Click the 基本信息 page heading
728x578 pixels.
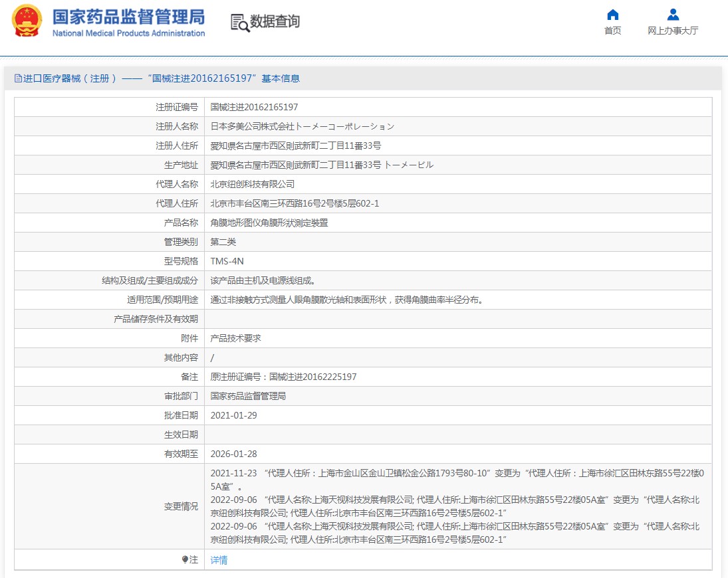click(x=281, y=78)
